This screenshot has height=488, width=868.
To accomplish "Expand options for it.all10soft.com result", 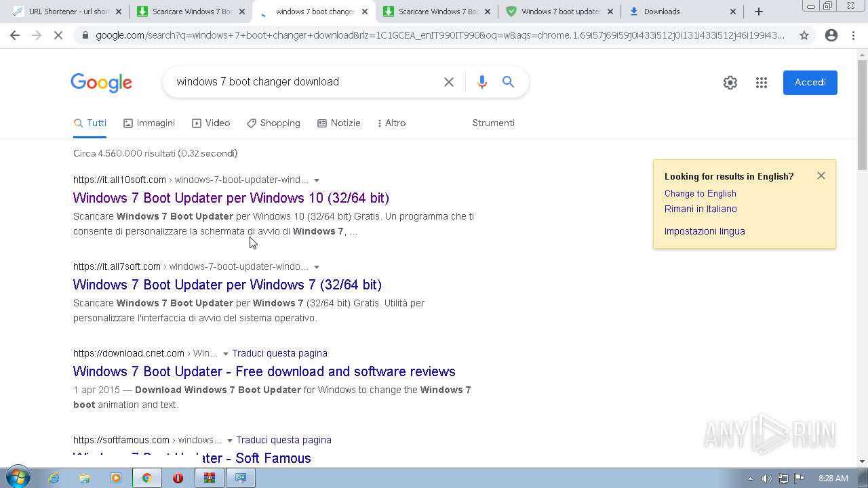I will pyautogui.click(x=317, y=180).
